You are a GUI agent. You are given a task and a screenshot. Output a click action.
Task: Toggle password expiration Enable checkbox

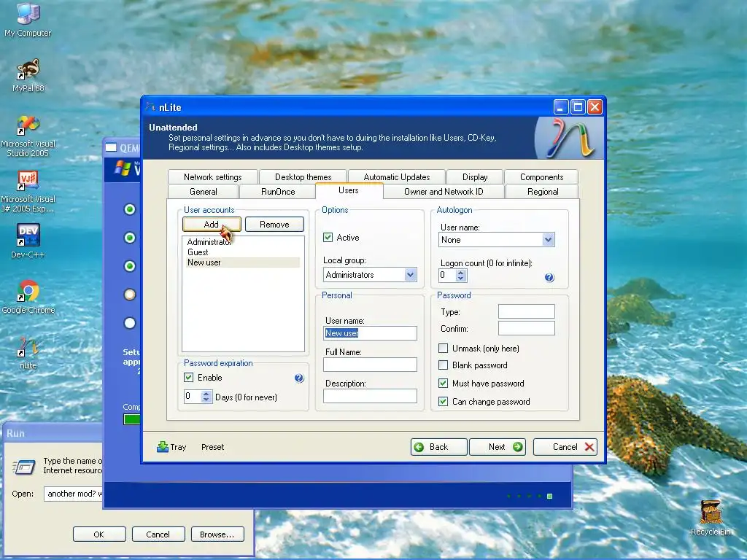coord(189,378)
